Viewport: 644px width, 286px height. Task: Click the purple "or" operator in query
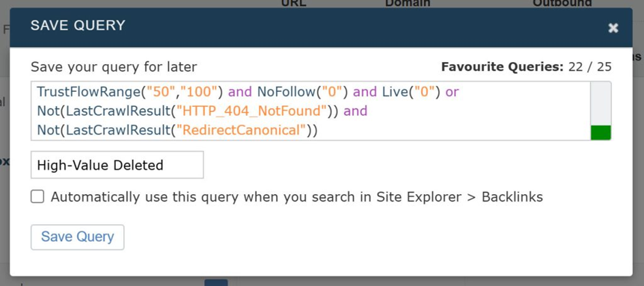point(453,91)
